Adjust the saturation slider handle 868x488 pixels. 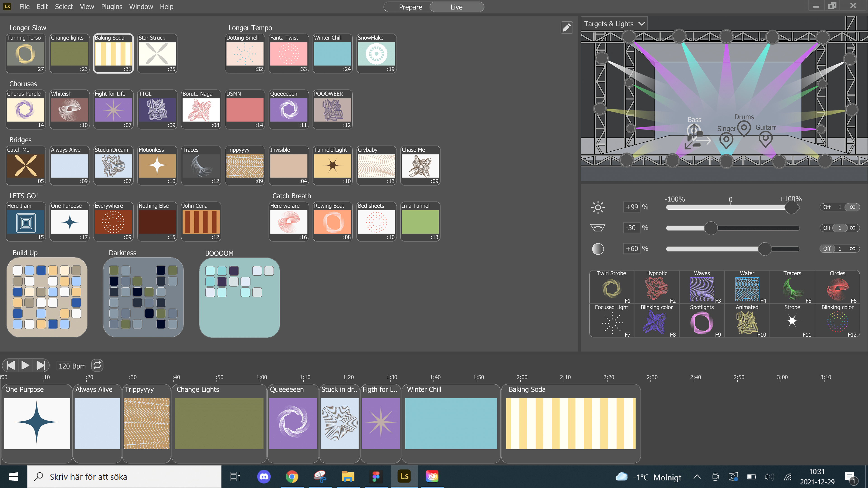point(765,249)
